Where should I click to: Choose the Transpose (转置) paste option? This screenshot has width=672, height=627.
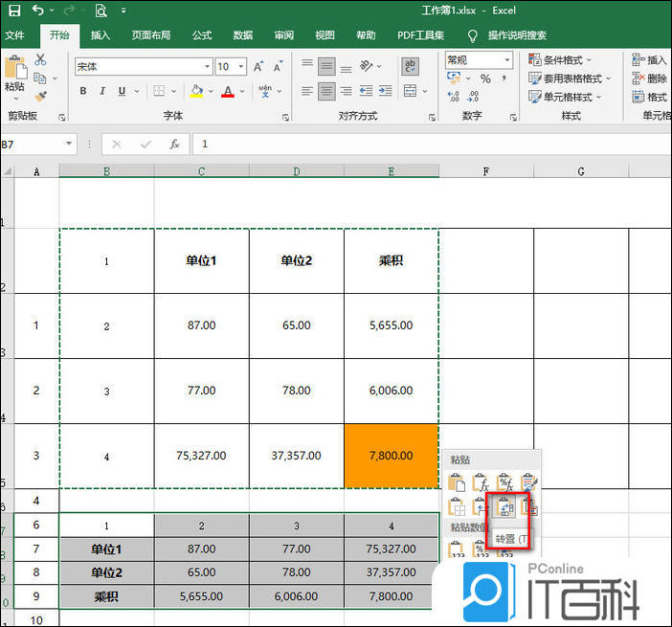(x=505, y=507)
